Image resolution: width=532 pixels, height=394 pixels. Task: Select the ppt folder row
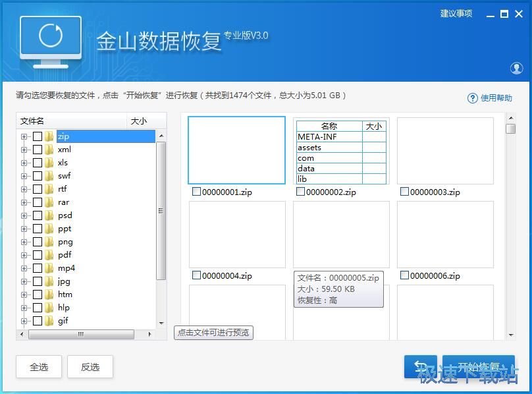click(x=65, y=229)
